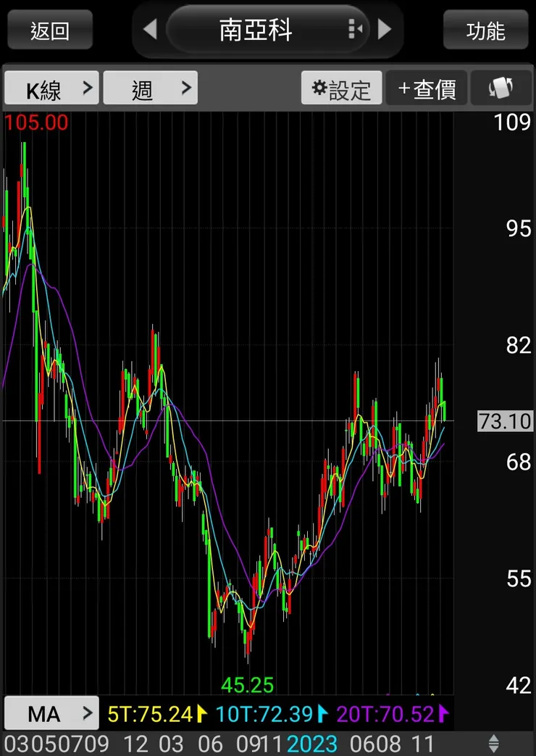
Task: Tap the 2023 date axis label
Action: 312,744
